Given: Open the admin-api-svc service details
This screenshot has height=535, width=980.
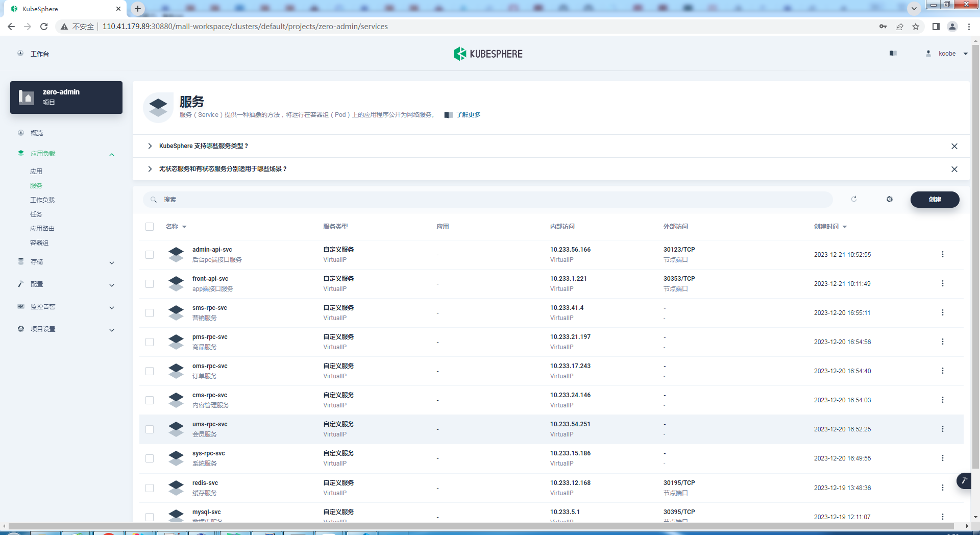Looking at the screenshot, I should tap(212, 250).
